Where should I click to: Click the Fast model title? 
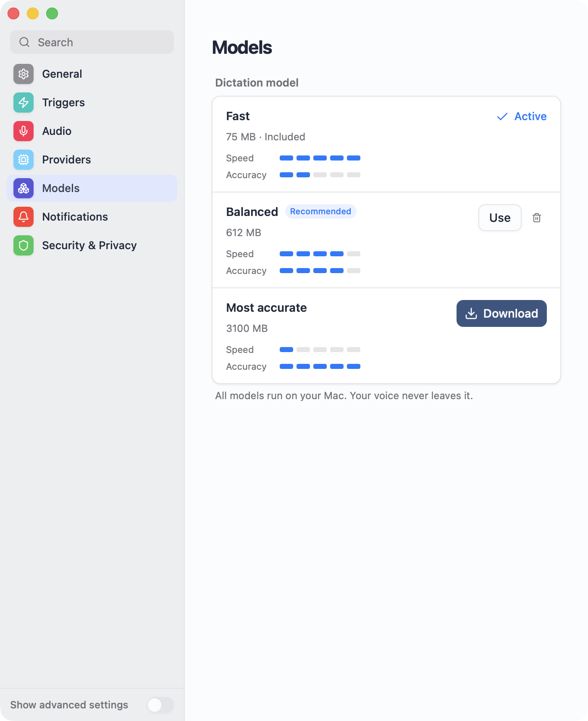click(x=238, y=116)
